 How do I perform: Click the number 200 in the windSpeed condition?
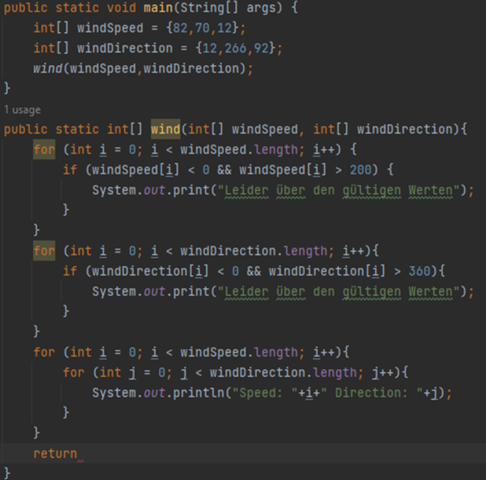[360, 170]
